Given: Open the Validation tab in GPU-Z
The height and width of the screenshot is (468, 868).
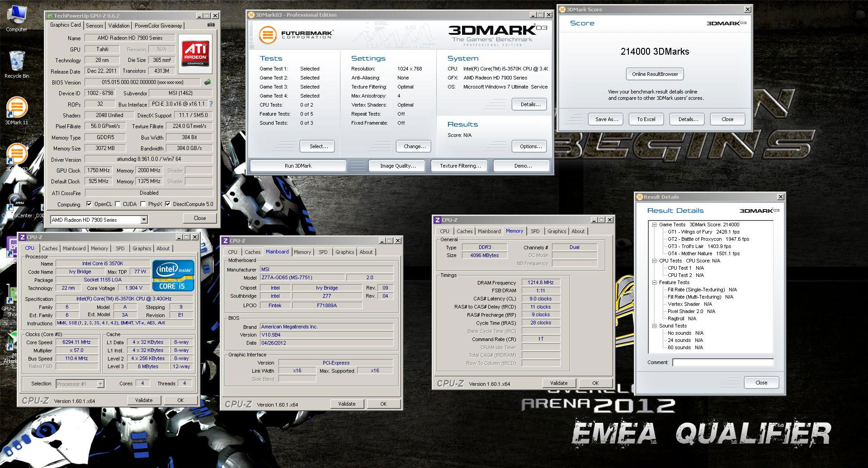Looking at the screenshot, I should tap(119, 26).
